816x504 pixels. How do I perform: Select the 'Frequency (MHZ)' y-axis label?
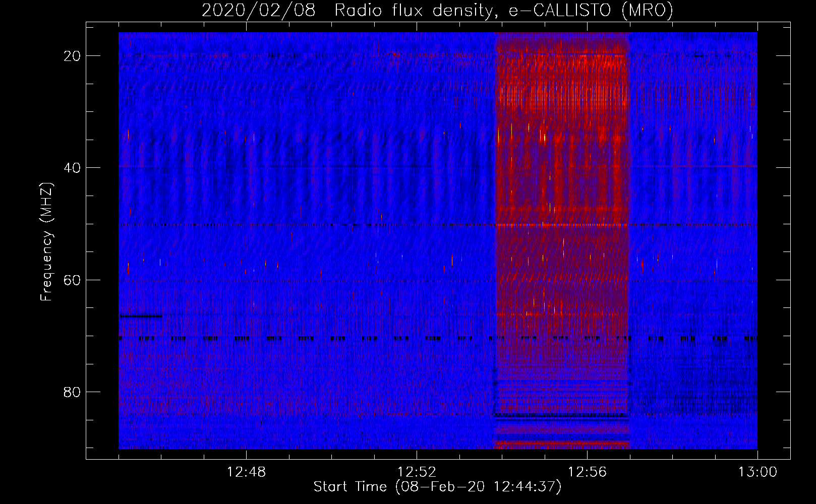pos(46,241)
